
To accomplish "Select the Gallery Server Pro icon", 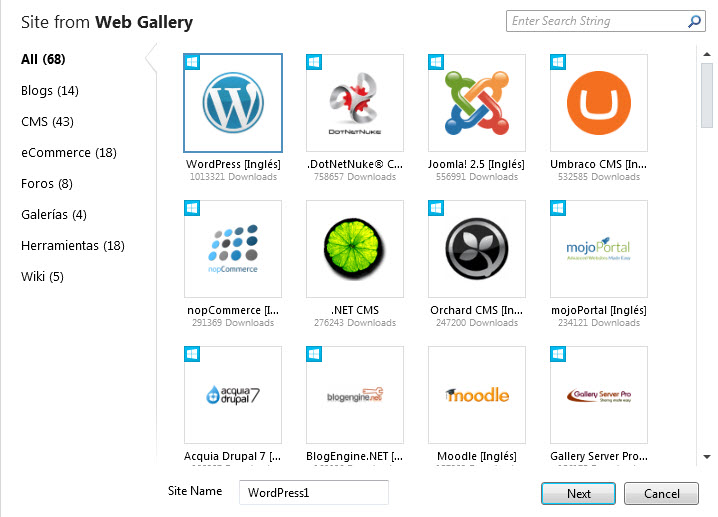I will point(599,395).
